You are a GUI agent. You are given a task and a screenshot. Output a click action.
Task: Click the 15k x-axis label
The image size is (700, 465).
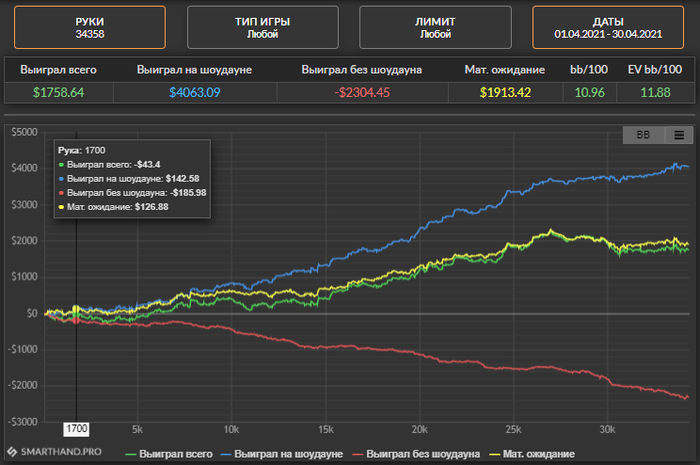[x=325, y=429]
